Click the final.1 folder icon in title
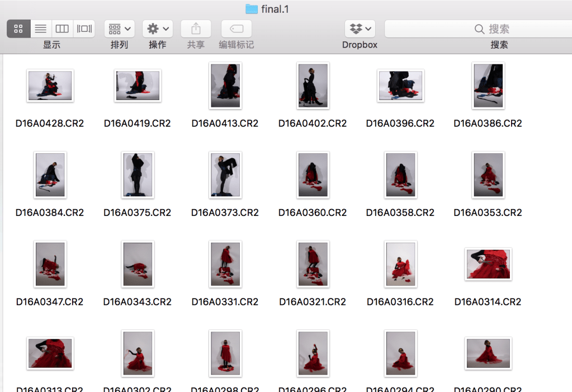 (x=252, y=9)
